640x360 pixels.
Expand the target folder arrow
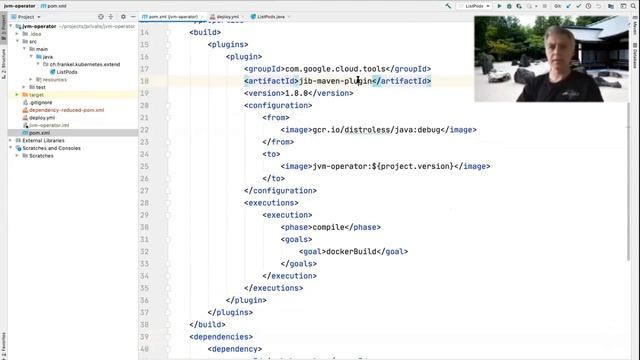[18, 95]
